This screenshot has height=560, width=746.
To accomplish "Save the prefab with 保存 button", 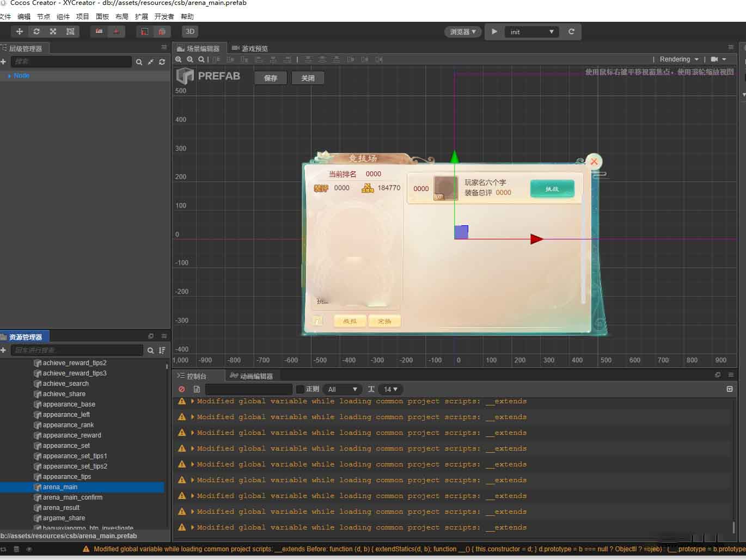I will coord(271,78).
